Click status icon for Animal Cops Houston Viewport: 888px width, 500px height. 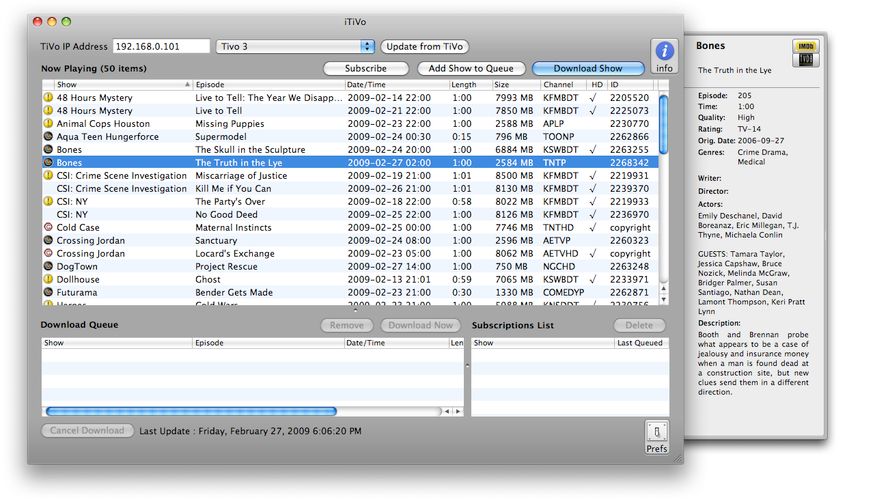click(48, 123)
